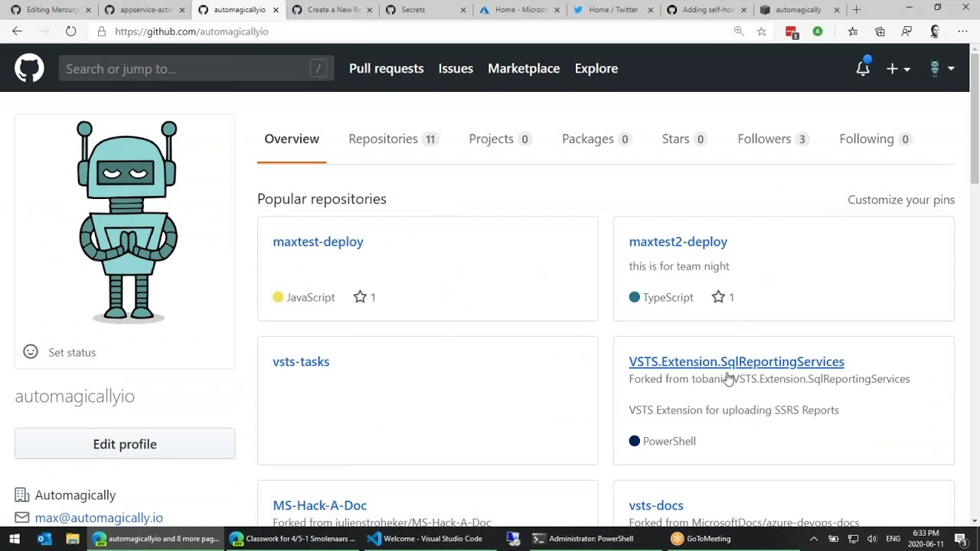View the Following tab
Viewport: 980px width, 551px height.
[x=875, y=139]
